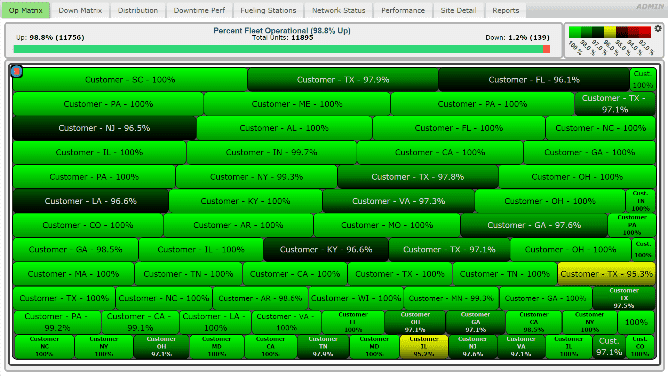
Task: Click the yellow legend color swatch
Action: tap(610, 32)
